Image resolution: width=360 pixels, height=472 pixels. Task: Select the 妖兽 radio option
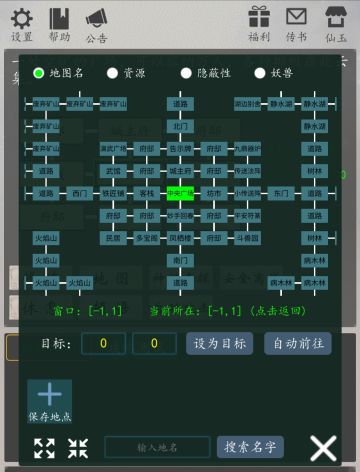(260, 73)
